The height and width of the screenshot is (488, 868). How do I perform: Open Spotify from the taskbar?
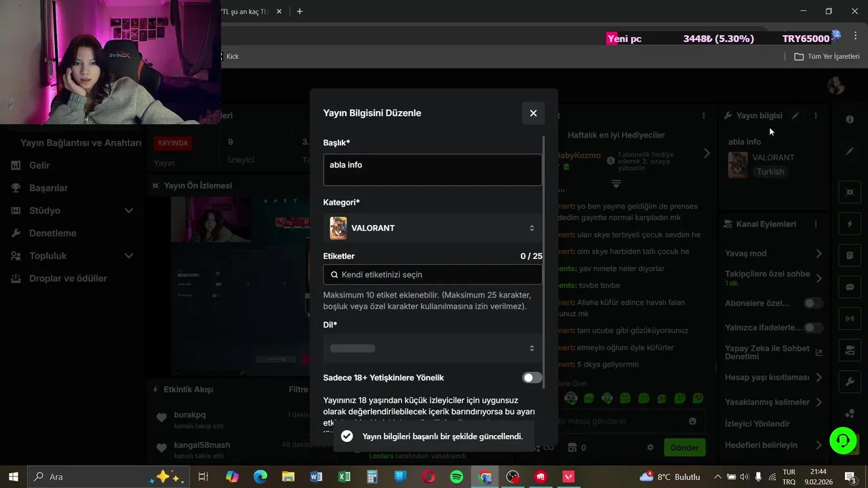click(x=456, y=476)
